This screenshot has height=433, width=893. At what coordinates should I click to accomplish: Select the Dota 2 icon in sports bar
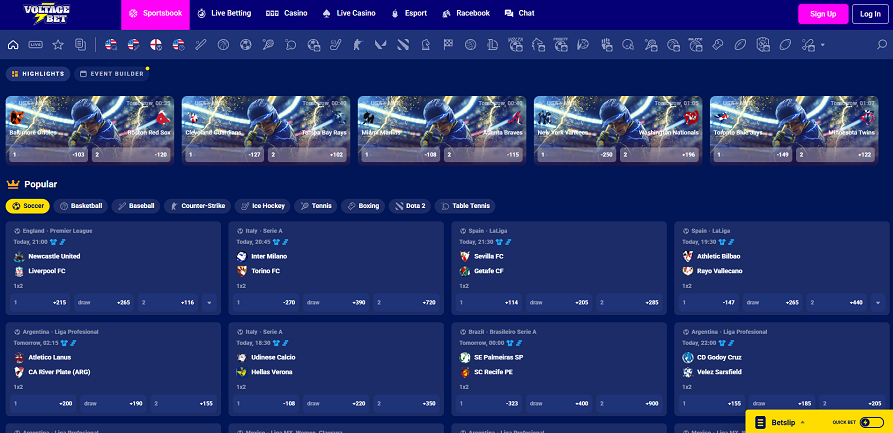coord(403,44)
